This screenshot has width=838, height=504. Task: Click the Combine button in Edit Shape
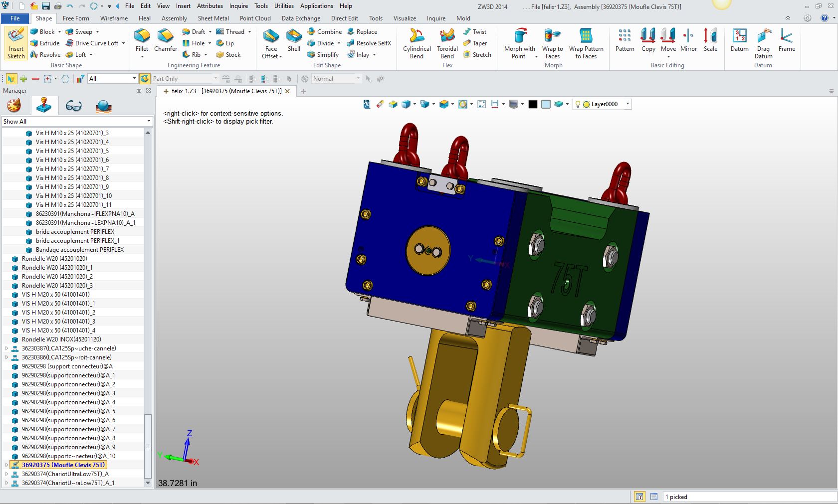click(325, 32)
